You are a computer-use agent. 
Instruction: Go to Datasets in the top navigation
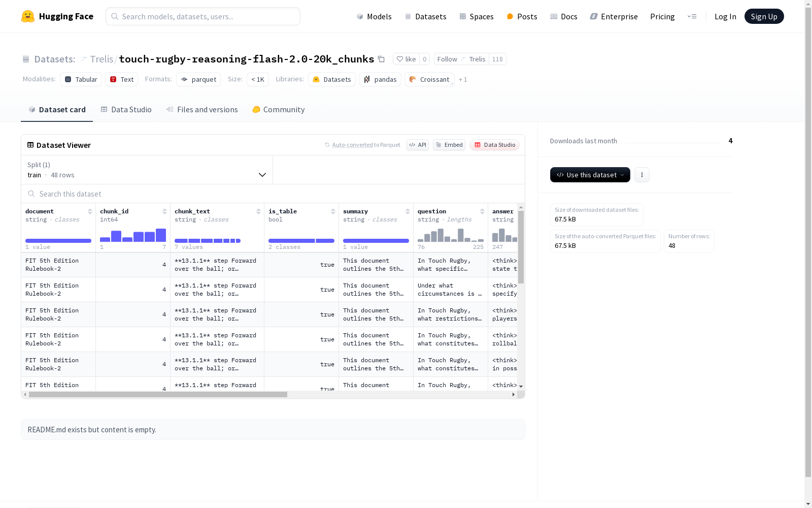pyautogui.click(x=425, y=16)
